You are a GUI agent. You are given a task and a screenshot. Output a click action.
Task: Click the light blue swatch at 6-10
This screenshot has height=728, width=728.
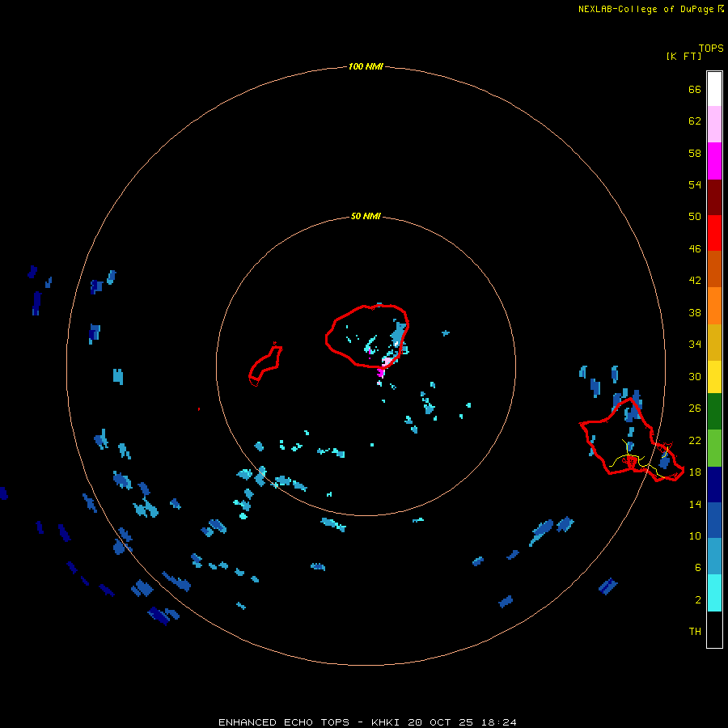coord(714,557)
